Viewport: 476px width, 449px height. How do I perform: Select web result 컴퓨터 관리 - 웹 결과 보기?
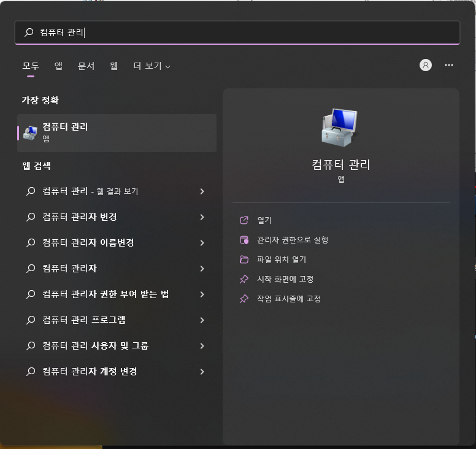click(117, 191)
